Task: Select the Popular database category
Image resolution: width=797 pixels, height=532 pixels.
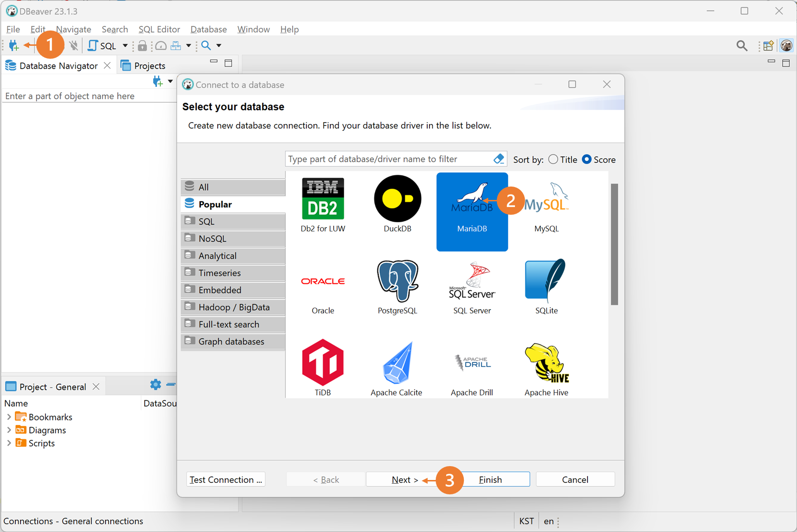Action: pyautogui.click(x=233, y=204)
